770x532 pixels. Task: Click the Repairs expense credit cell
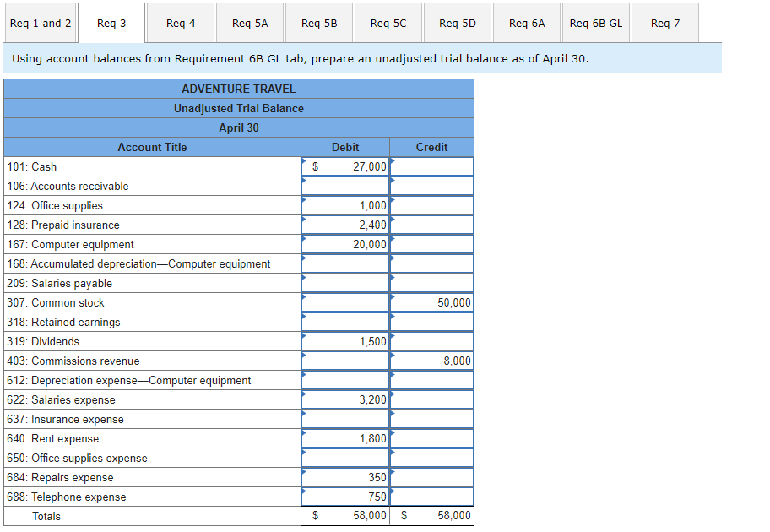[432, 477]
